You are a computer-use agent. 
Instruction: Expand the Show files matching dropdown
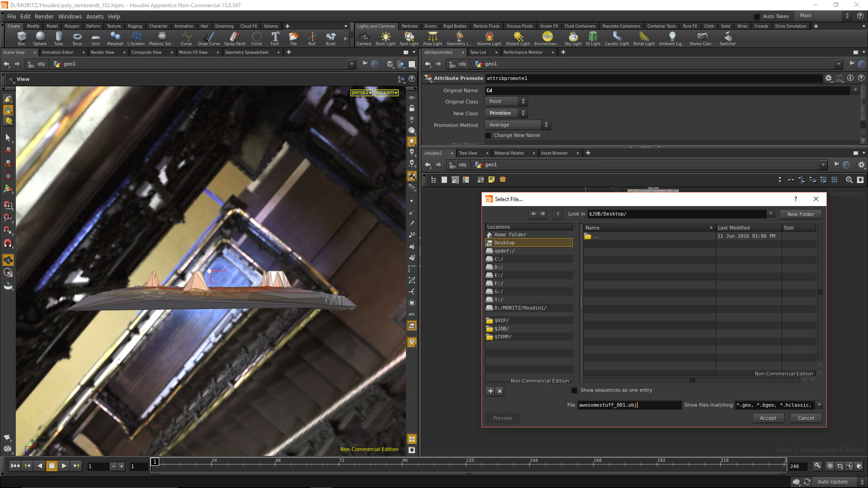pos(819,405)
